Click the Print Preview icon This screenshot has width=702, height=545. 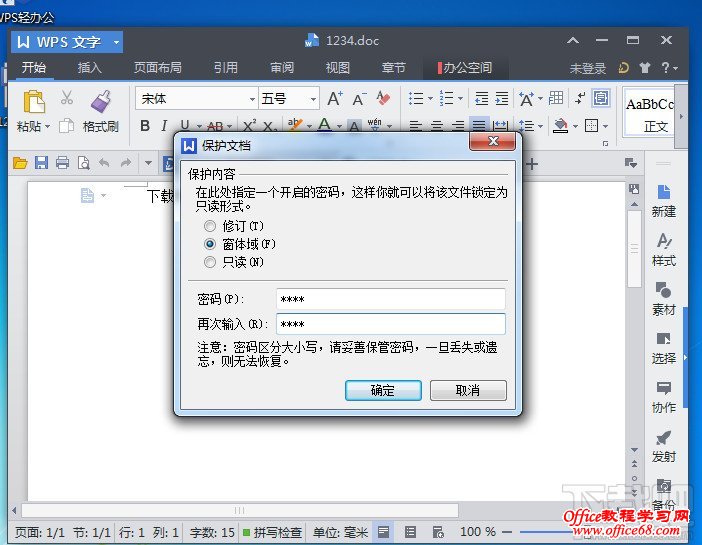(x=84, y=163)
